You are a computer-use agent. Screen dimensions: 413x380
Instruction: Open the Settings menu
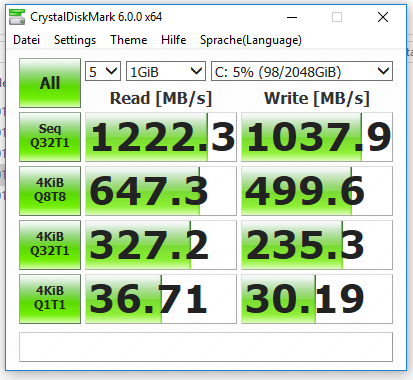point(75,40)
